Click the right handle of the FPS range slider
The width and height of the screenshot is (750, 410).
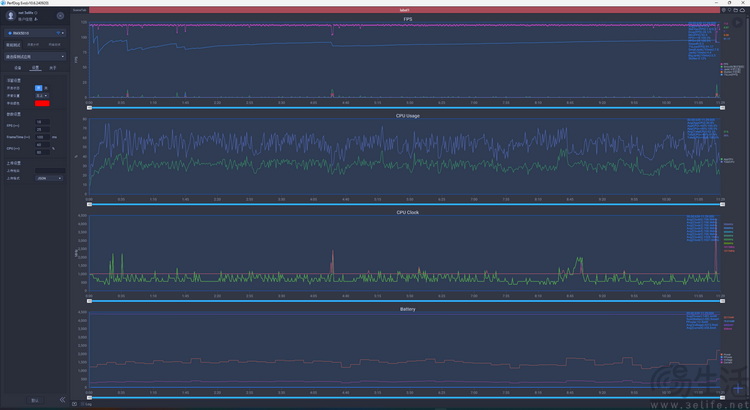(x=722, y=108)
